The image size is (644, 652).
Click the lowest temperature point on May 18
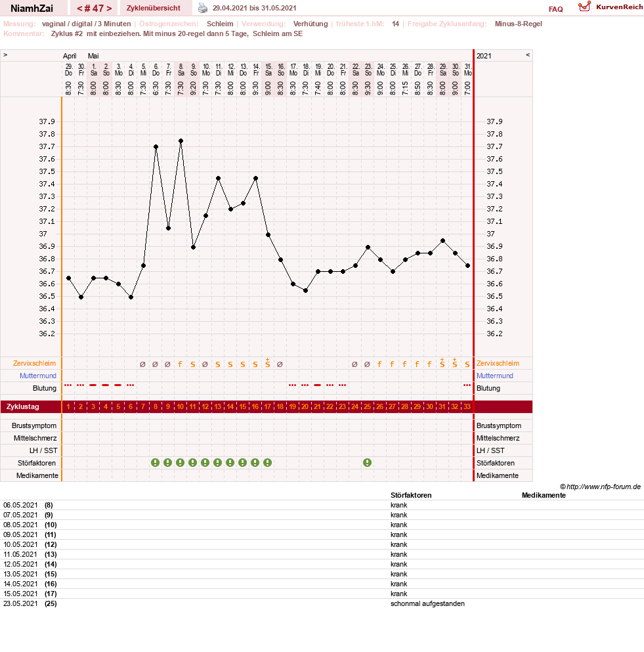[x=305, y=291]
